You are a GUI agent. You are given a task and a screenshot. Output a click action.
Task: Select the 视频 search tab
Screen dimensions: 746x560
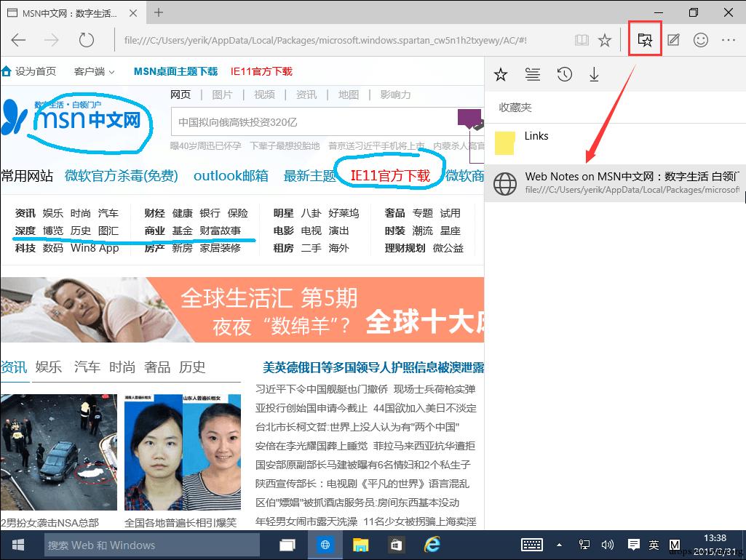(x=264, y=95)
